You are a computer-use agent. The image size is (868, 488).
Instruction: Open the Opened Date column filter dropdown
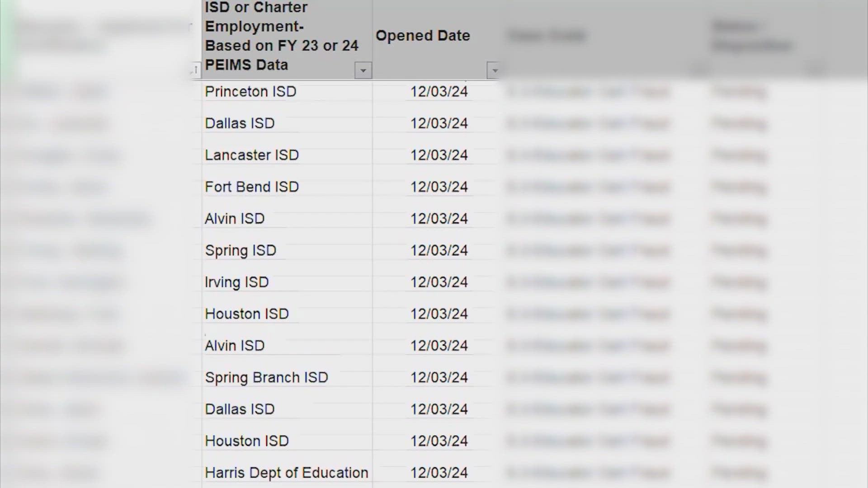495,70
